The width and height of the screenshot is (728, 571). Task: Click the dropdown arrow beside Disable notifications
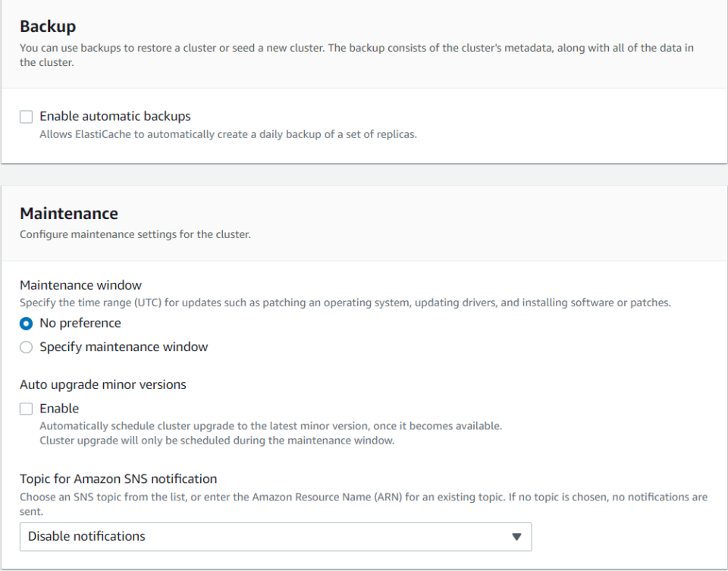pyautogui.click(x=518, y=536)
